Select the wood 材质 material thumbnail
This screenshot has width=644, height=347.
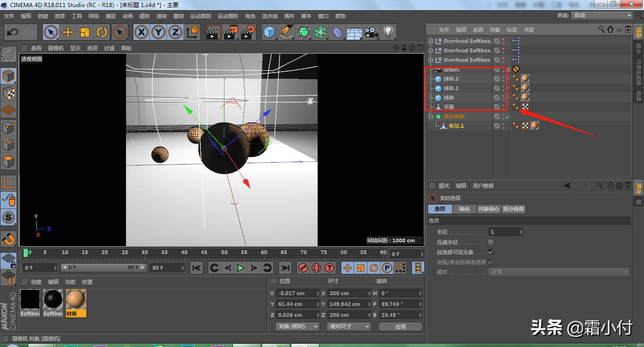[76, 303]
